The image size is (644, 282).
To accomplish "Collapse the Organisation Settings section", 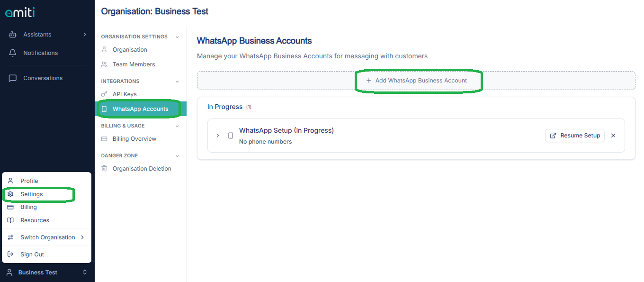I will (x=177, y=37).
